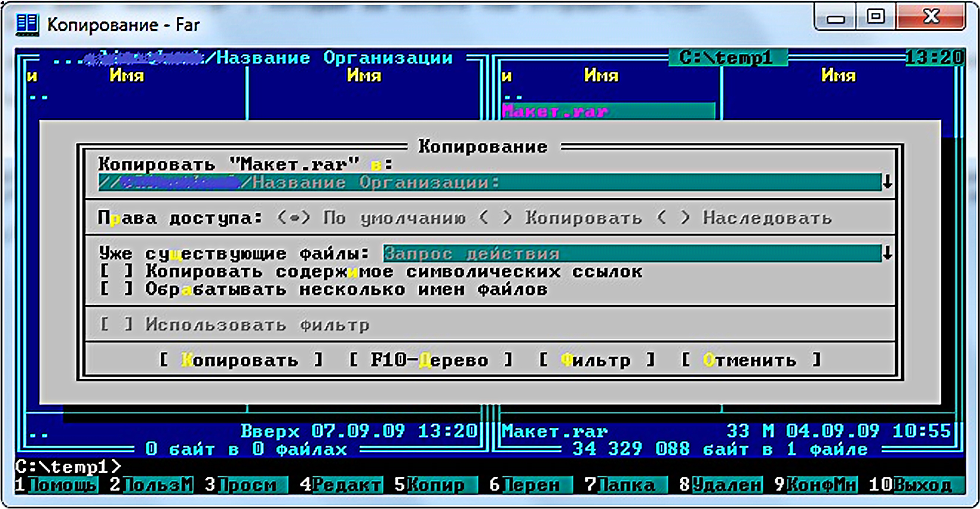The image size is (980, 509).
Task: Click the 7 Папка function key
Action: tap(626, 485)
